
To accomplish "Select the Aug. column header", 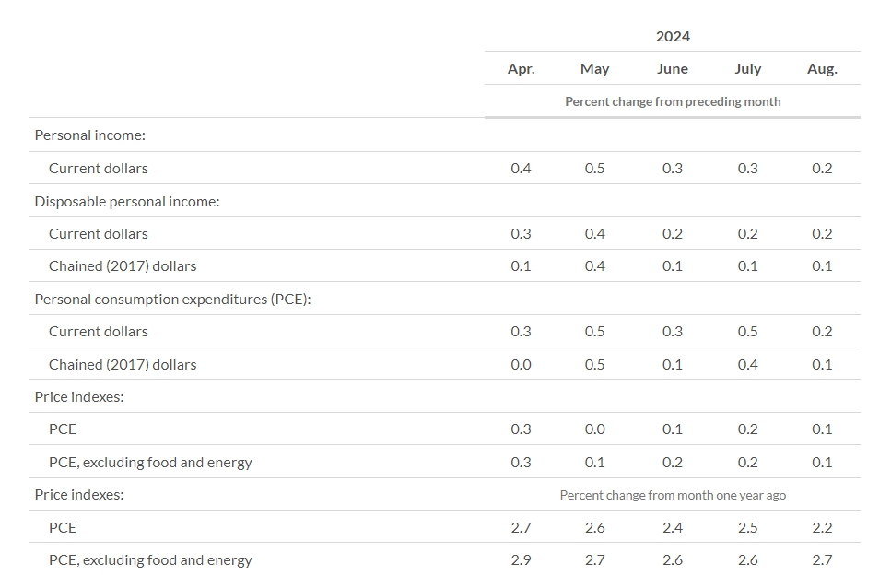I will pyautogui.click(x=822, y=69).
